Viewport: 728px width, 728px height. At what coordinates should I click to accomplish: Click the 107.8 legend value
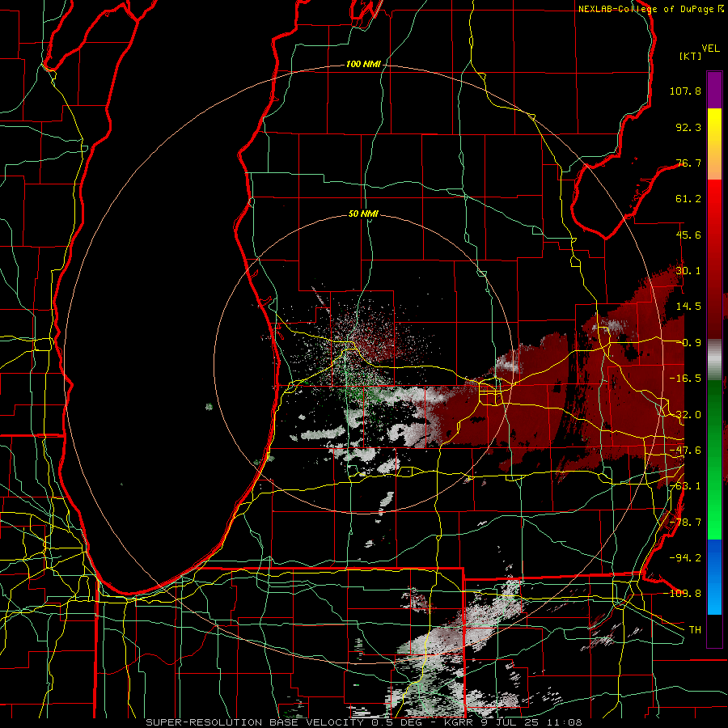685,91
